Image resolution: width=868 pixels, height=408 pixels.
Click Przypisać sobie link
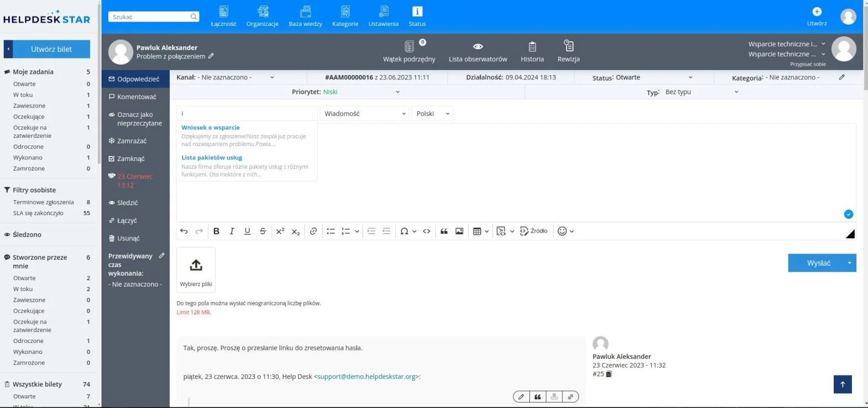(x=808, y=64)
